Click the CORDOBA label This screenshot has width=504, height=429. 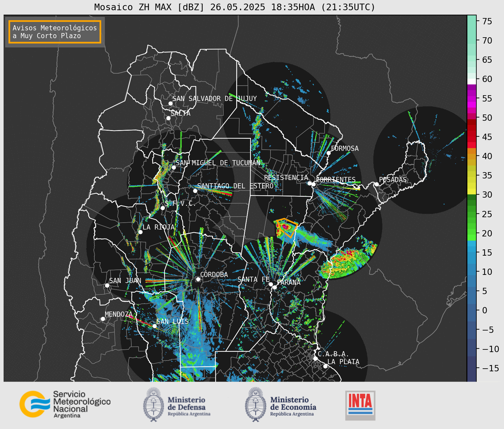[214, 275]
